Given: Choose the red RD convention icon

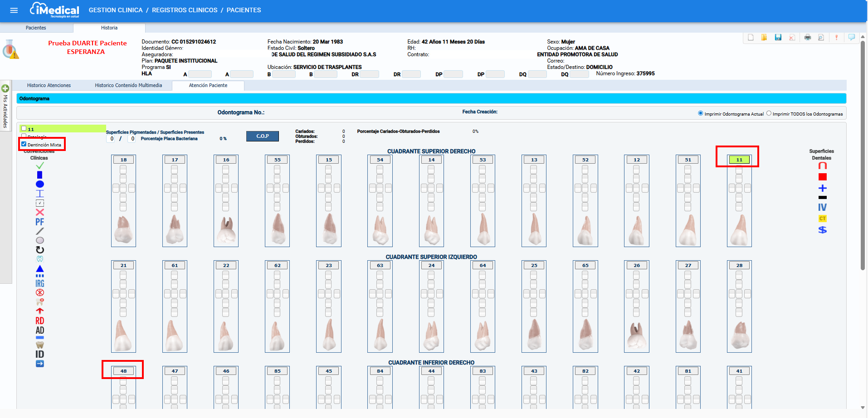Looking at the screenshot, I should (x=40, y=321).
